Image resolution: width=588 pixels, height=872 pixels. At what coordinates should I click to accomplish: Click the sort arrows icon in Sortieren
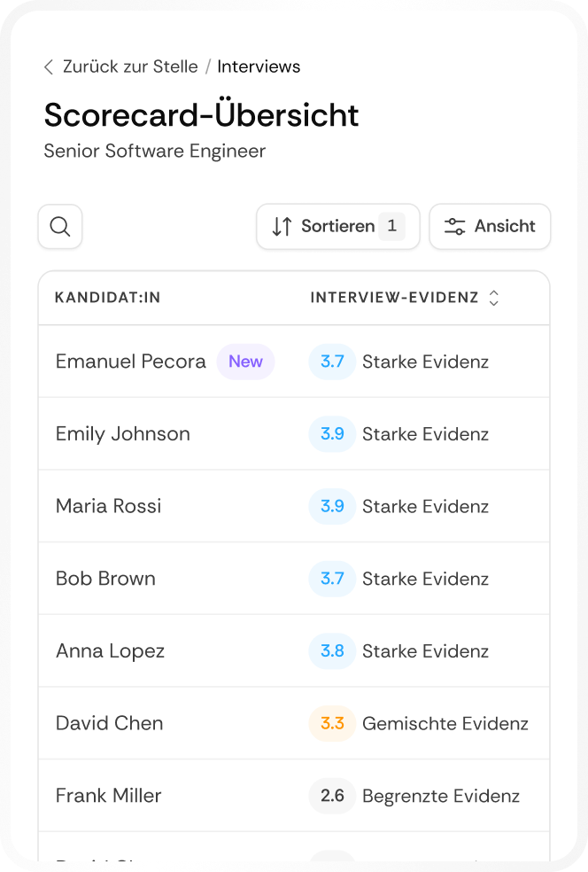tap(282, 226)
